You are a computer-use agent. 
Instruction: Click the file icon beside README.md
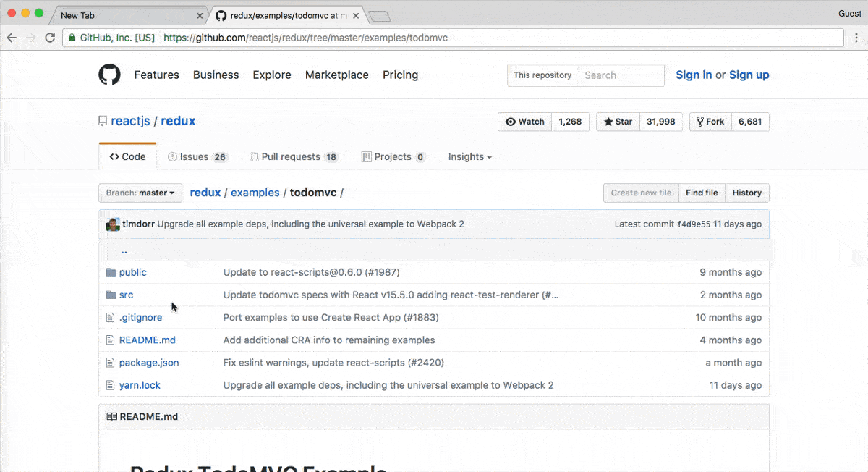pos(111,340)
